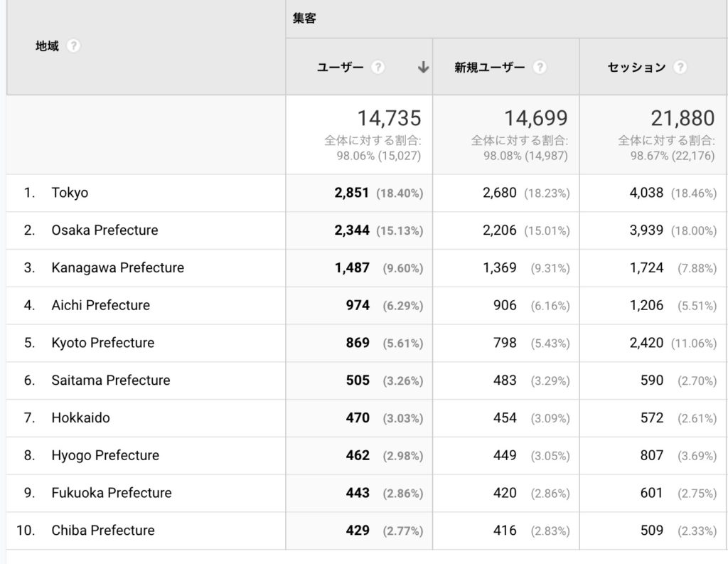
Task: Open Kyoto Prefecture region link
Action: pyautogui.click(x=103, y=343)
